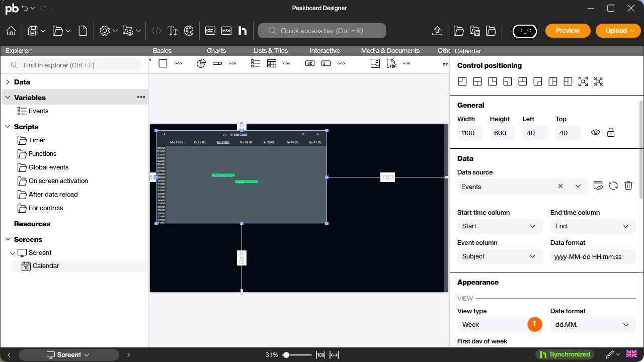This screenshot has width=644, height=362.
Task: Collapse the Screens section
Action: pos(8,239)
